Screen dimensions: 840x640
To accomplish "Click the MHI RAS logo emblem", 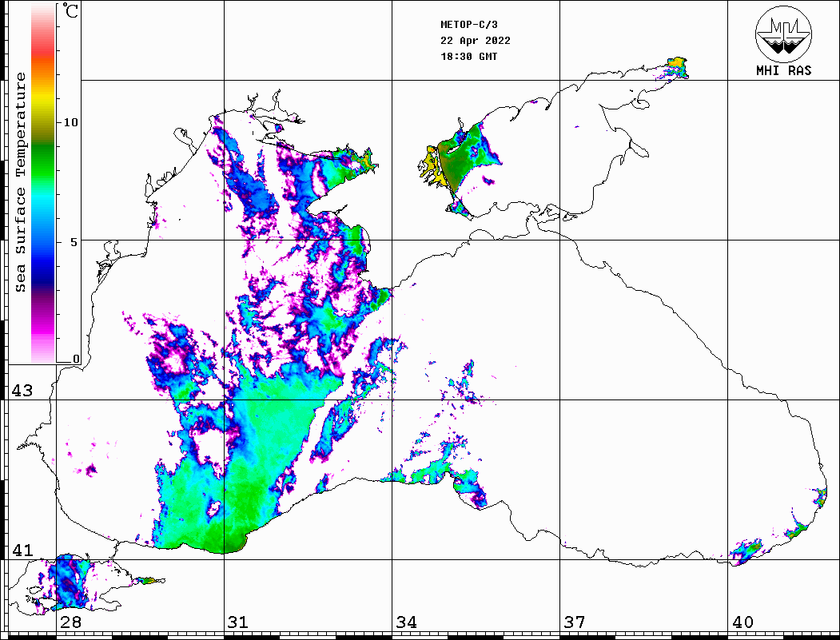I will click(x=783, y=34).
